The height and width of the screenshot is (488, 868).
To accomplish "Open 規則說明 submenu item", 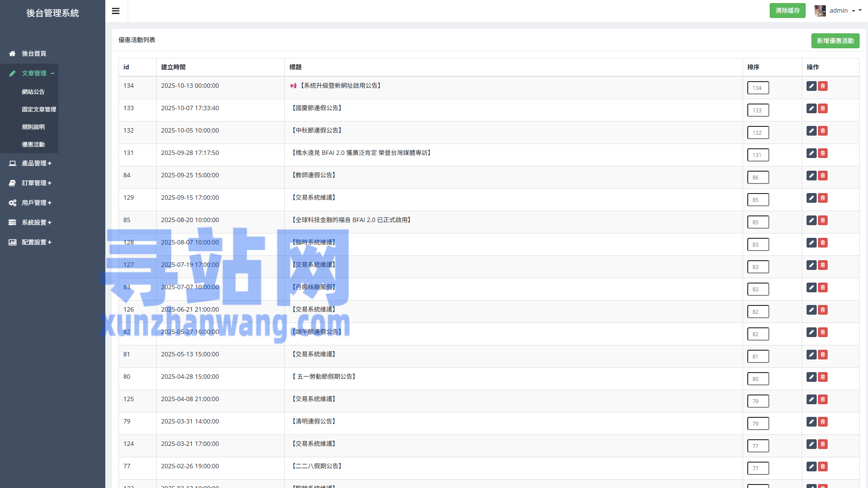I will [x=33, y=127].
